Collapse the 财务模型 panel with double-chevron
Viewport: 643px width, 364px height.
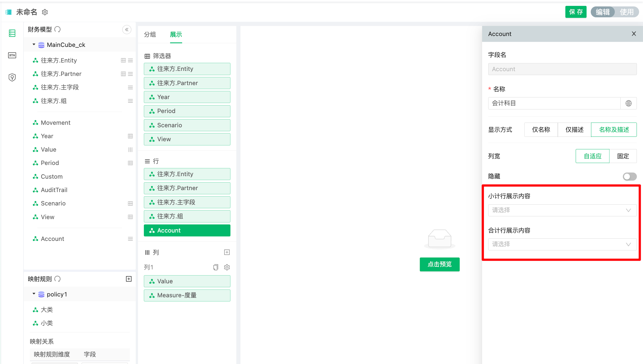(127, 30)
